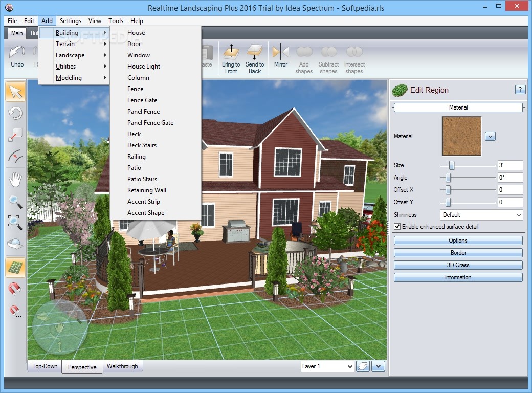Open the Material dropdown arrow

(490, 137)
